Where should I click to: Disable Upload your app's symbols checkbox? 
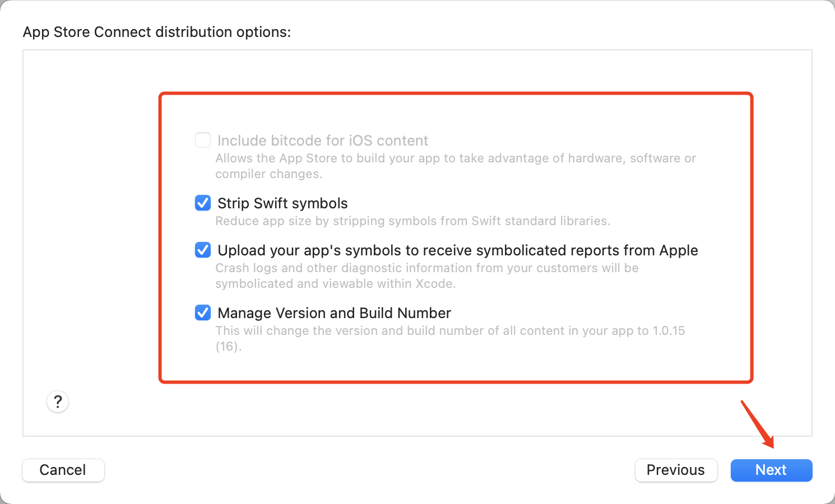203,250
